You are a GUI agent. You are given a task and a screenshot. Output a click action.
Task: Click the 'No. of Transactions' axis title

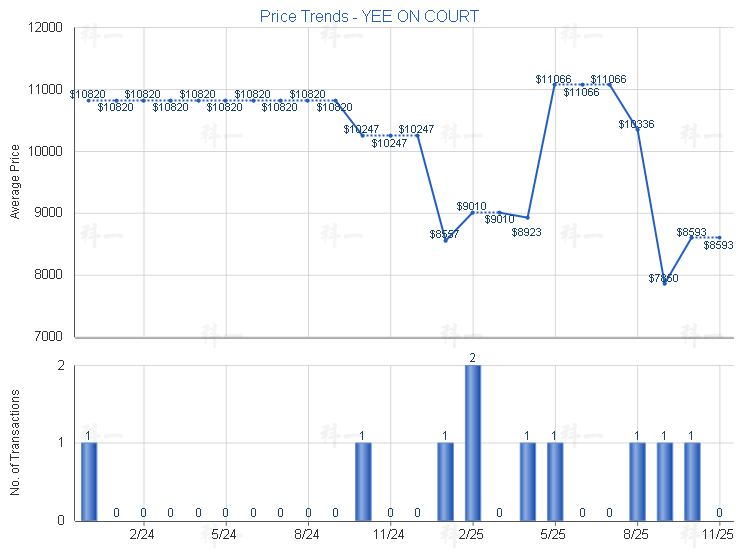click(x=15, y=443)
